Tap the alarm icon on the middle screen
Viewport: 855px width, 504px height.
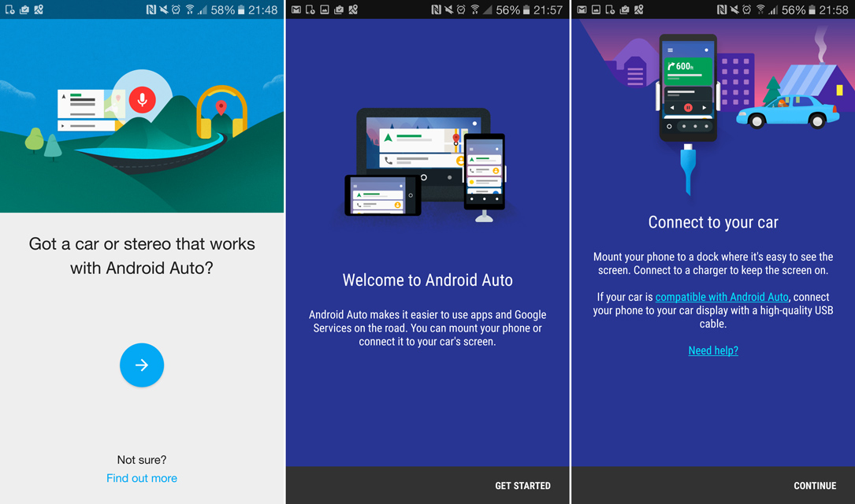coord(461,9)
